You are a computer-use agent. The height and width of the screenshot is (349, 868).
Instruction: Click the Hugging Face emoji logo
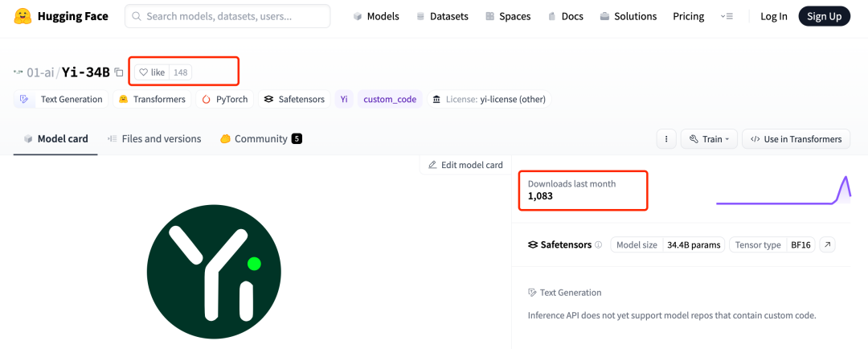(x=23, y=16)
